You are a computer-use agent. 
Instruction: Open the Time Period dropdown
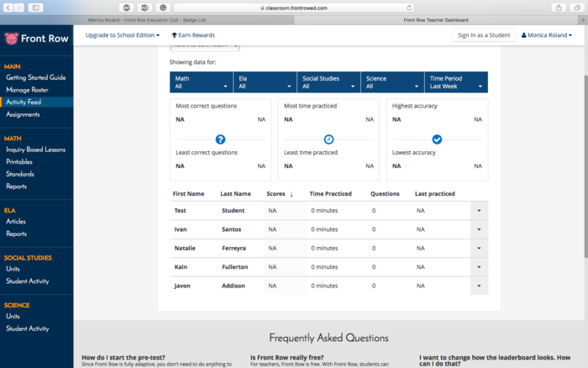(x=456, y=82)
